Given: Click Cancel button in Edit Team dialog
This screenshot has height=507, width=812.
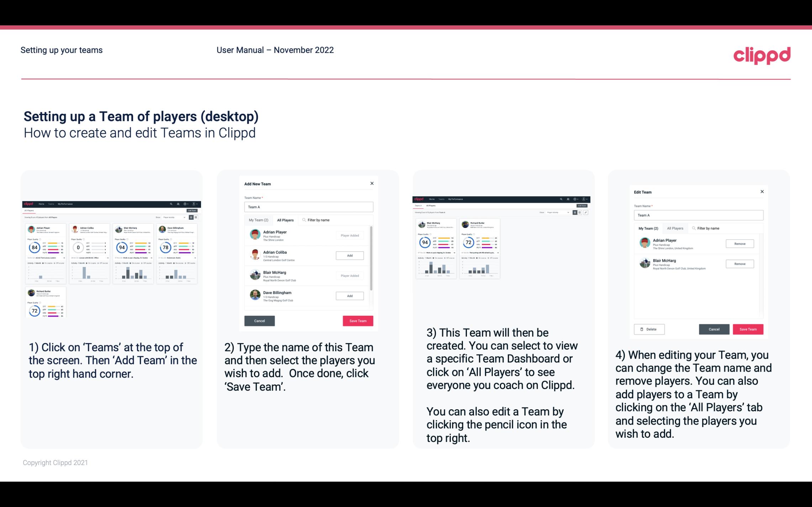Looking at the screenshot, I should (715, 329).
